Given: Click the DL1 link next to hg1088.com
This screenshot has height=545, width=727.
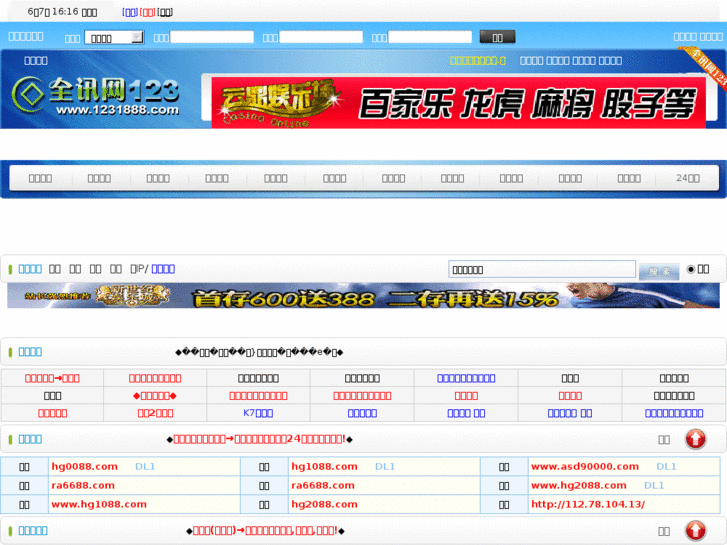Looking at the screenshot, I should point(385,467).
